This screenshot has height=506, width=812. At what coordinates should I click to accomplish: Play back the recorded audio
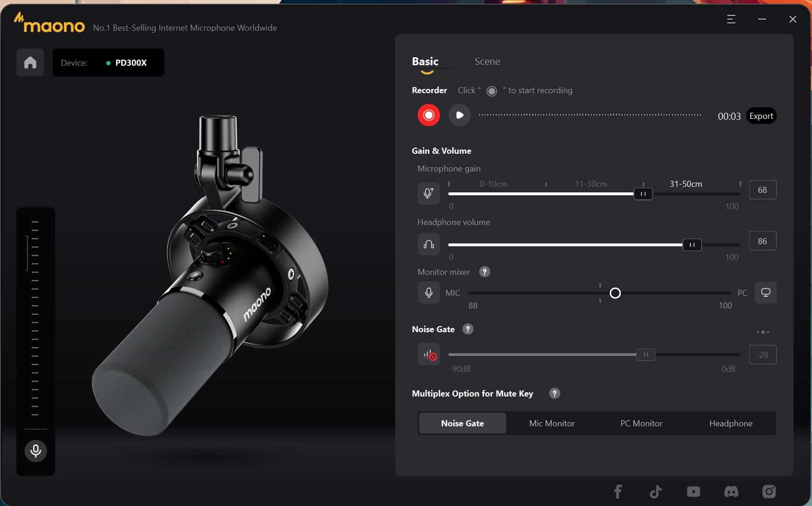coord(459,115)
